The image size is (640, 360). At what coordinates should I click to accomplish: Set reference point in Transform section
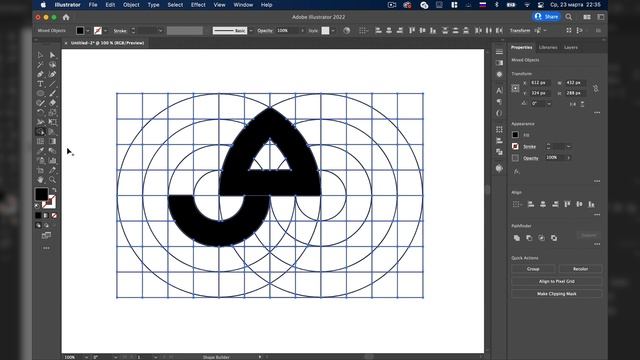(516, 88)
